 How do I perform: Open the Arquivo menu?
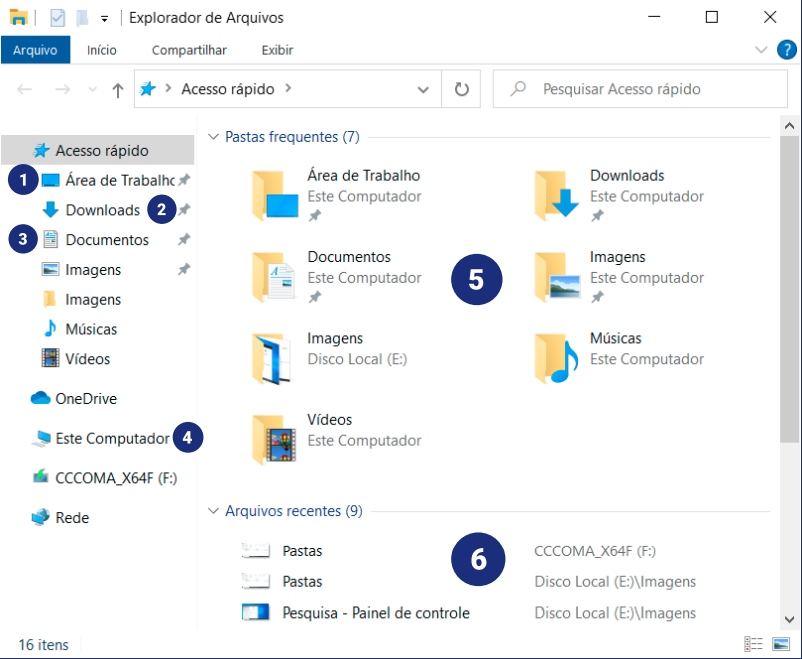[36, 49]
